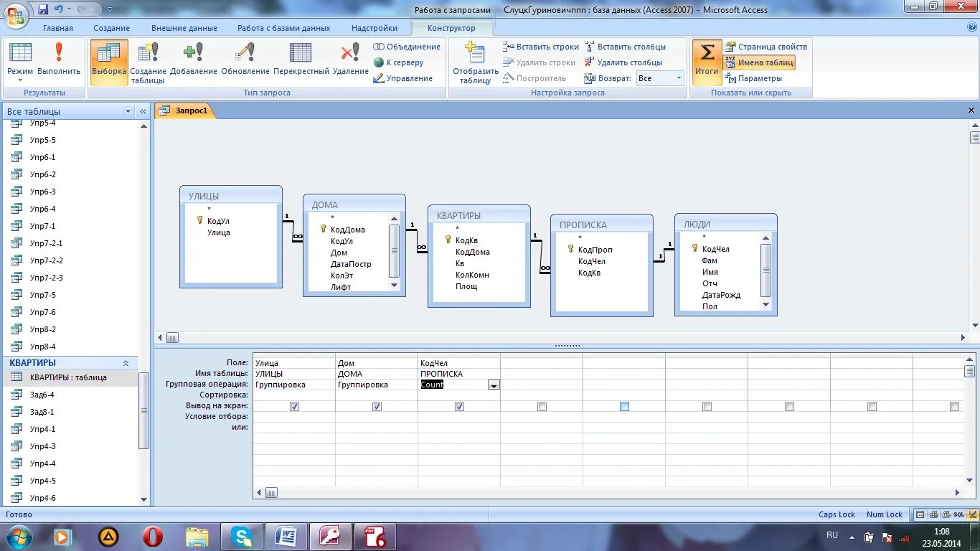
Task: Undo via quick access toolbar arrow
Action: point(59,10)
